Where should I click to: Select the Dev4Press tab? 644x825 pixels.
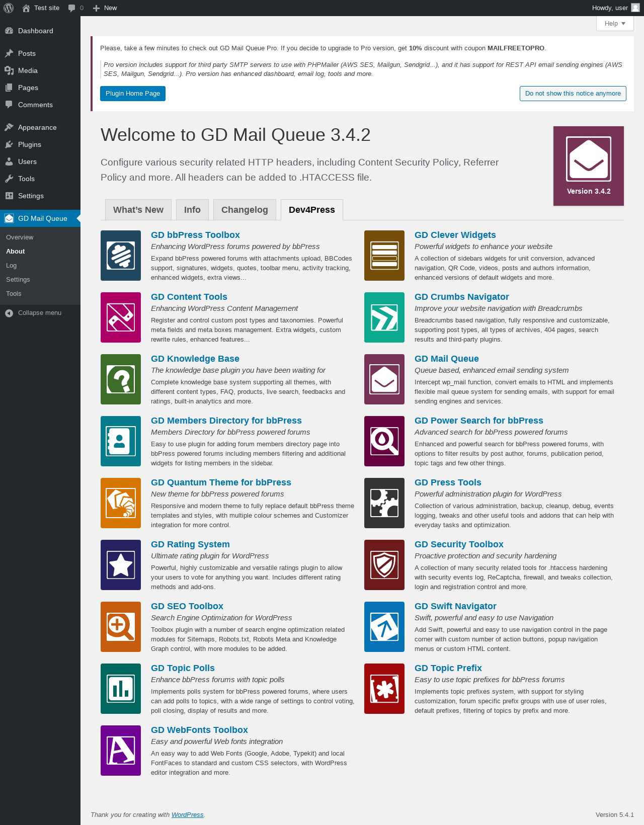(312, 210)
